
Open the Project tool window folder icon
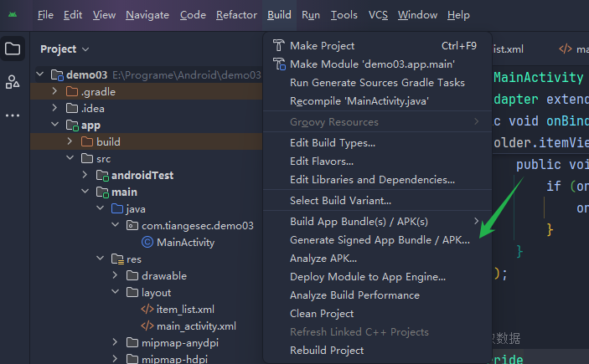[13, 49]
